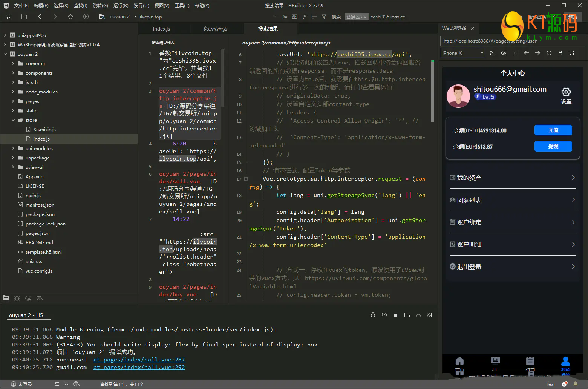Switch to the $u.mixin.js tab
Image resolution: width=588 pixels, height=389 pixels.
point(215,29)
